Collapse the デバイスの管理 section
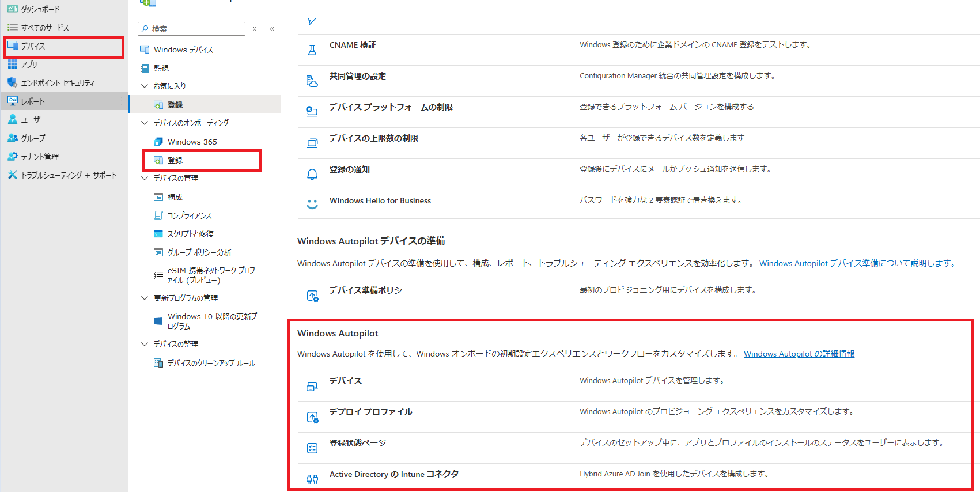This screenshot has height=492, width=980. click(145, 178)
